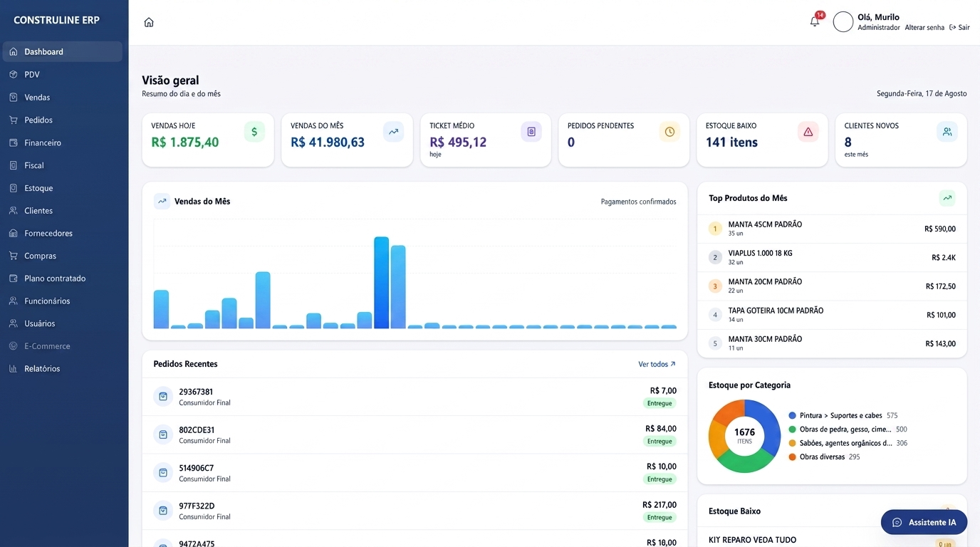Open Plano contratado in the sidebar
Screen dimensions: 980x547
point(63,278)
